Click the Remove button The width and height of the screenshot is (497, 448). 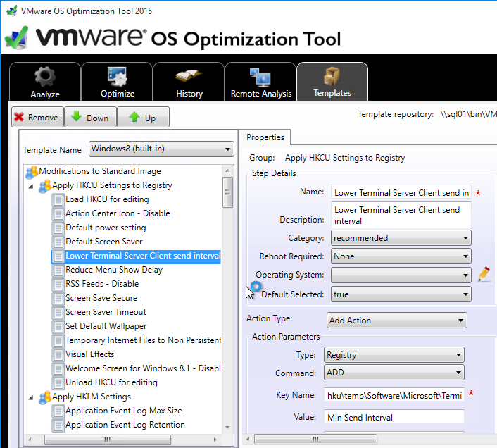pos(38,118)
